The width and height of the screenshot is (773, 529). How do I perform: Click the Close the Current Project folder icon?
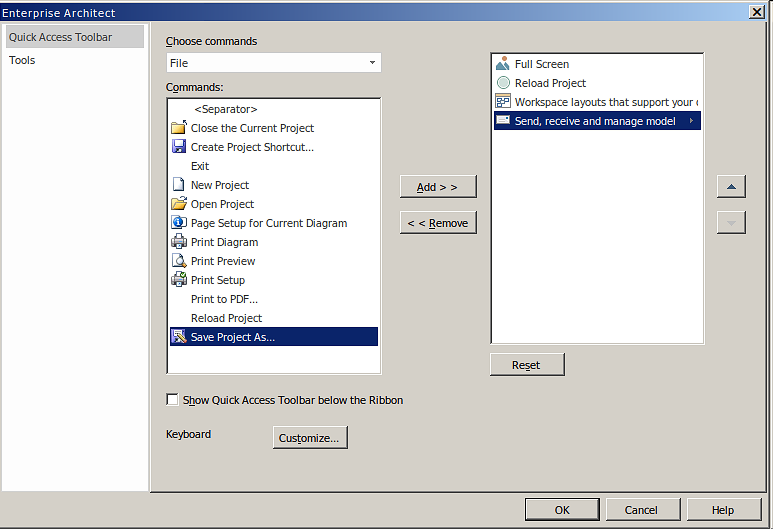point(179,128)
